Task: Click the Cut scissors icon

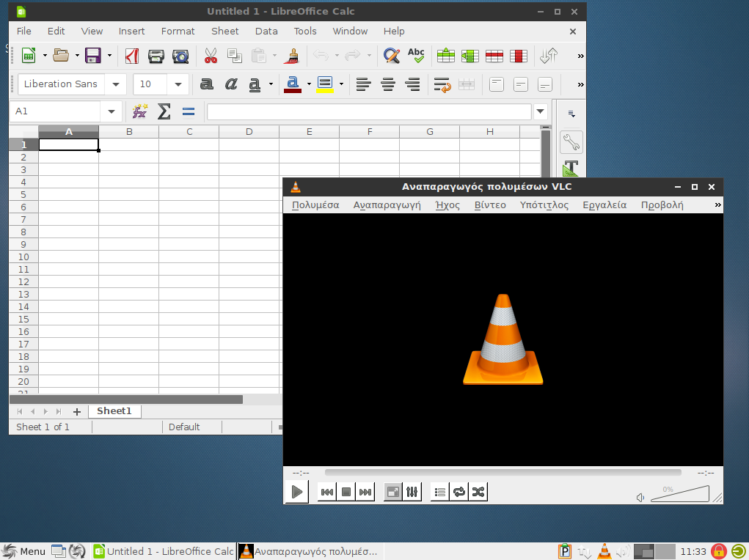Action: point(211,56)
